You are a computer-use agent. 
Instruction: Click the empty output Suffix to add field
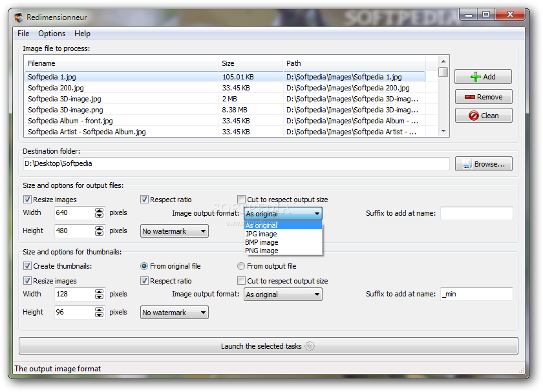[x=476, y=213]
